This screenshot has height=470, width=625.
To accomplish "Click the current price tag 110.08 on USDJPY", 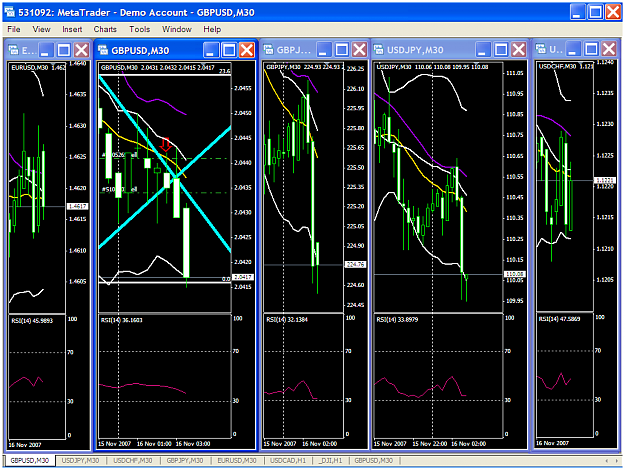I will click(x=515, y=274).
